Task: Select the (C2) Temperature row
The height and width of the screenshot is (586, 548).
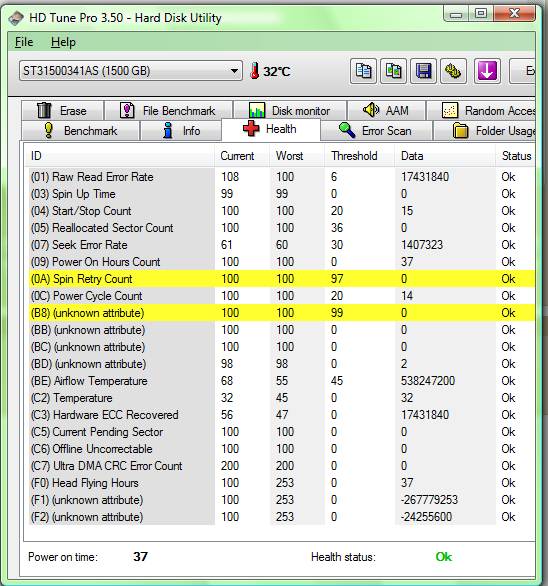Action: [x=282, y=398]
